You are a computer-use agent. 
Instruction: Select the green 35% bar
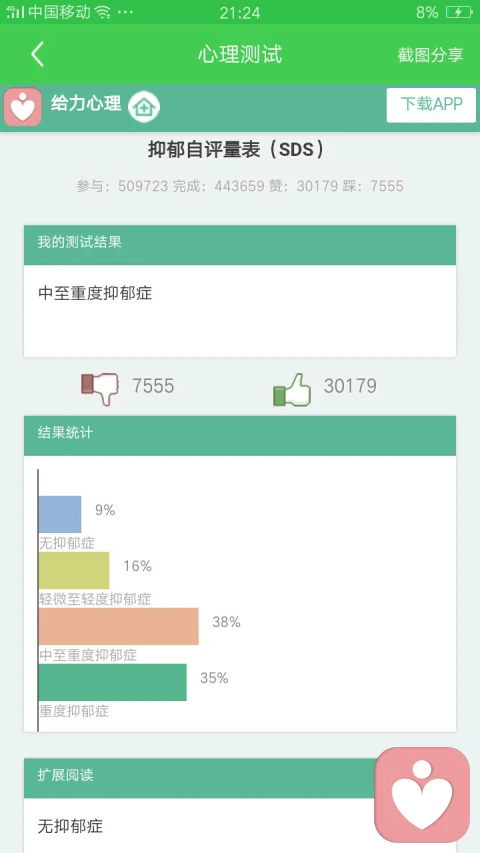pos(113,682)
